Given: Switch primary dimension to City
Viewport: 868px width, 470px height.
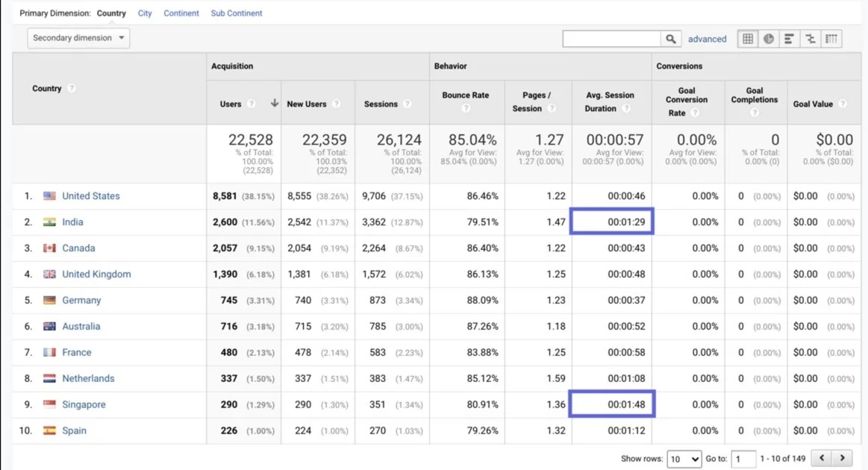Looking at the screenshot, I should coord(145,13).
